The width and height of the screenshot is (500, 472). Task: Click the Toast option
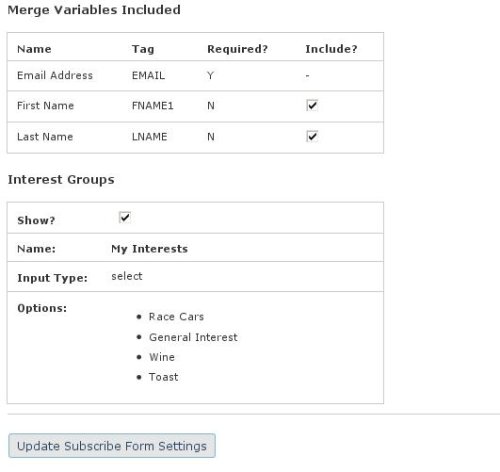163,377
